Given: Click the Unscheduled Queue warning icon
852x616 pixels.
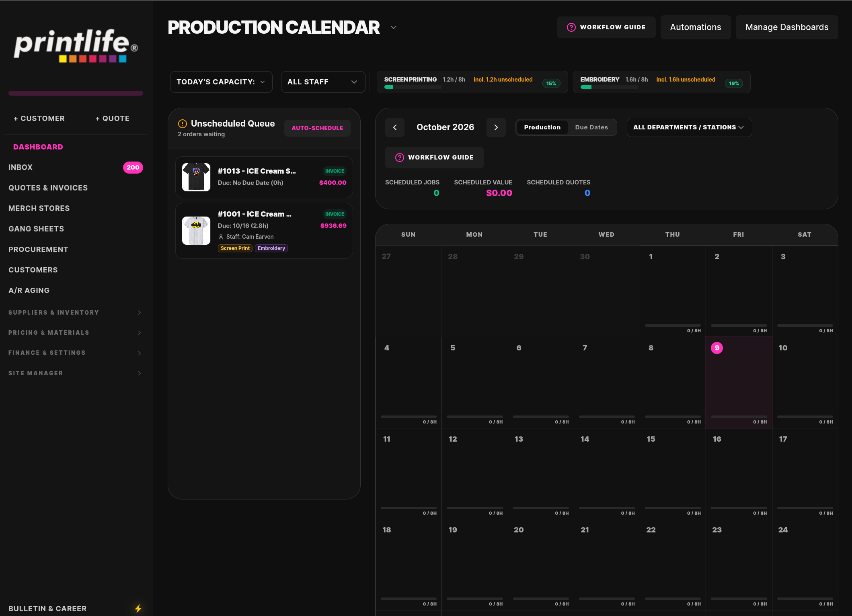Looking at the screenshot, I should click(183, 124).
